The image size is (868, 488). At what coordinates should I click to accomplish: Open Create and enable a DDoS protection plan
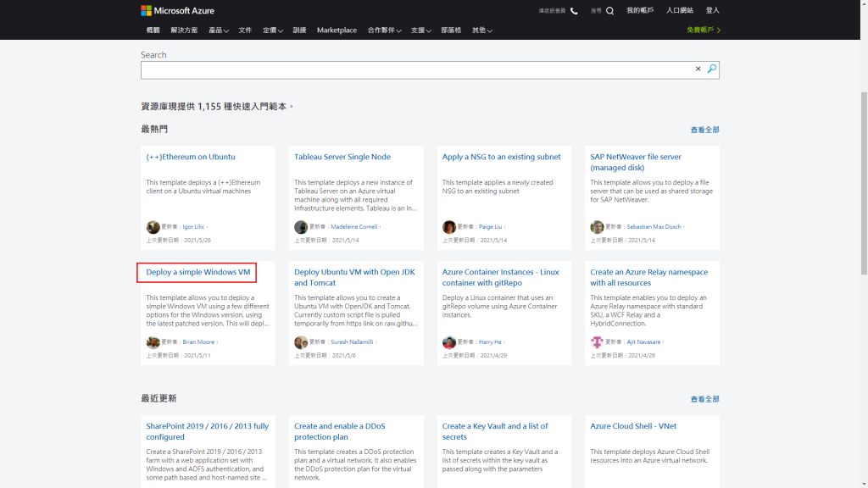click(x=339, y=431)
